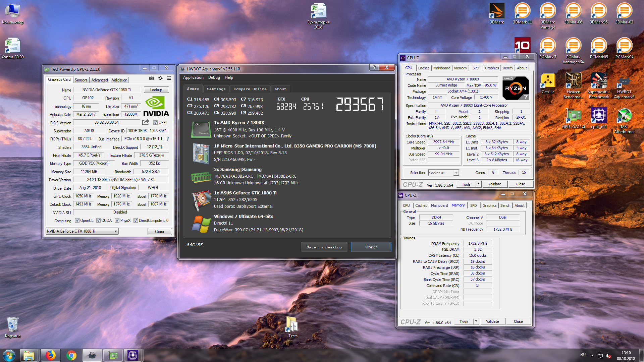Screen dimensions: 644x362
Task: Open the Help menu in Aquamark
Action: click(229, 77)
